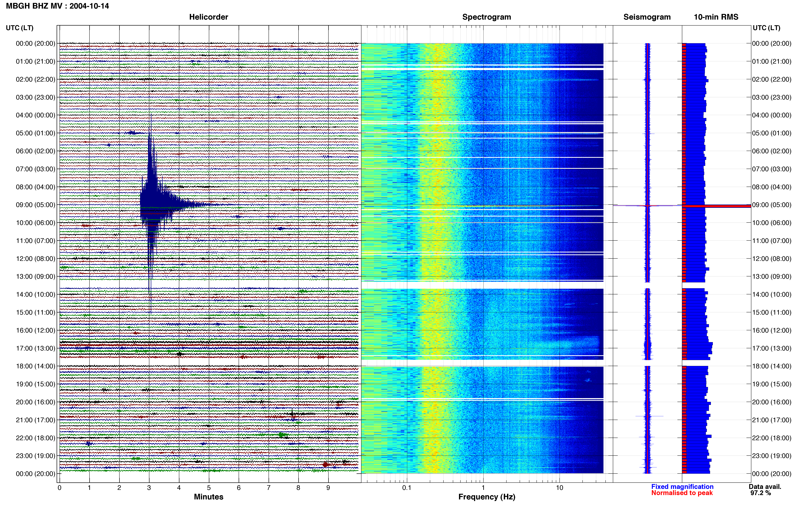Click the left UTC (LT) axis label
Screen dimensions: 812x508
pyautogui.click(x=19, y=28)
